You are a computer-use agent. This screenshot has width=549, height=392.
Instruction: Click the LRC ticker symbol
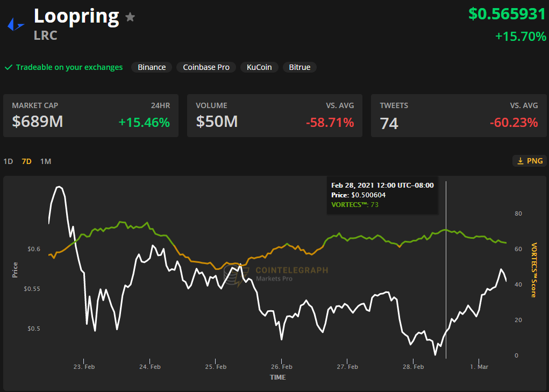point(46,35)
